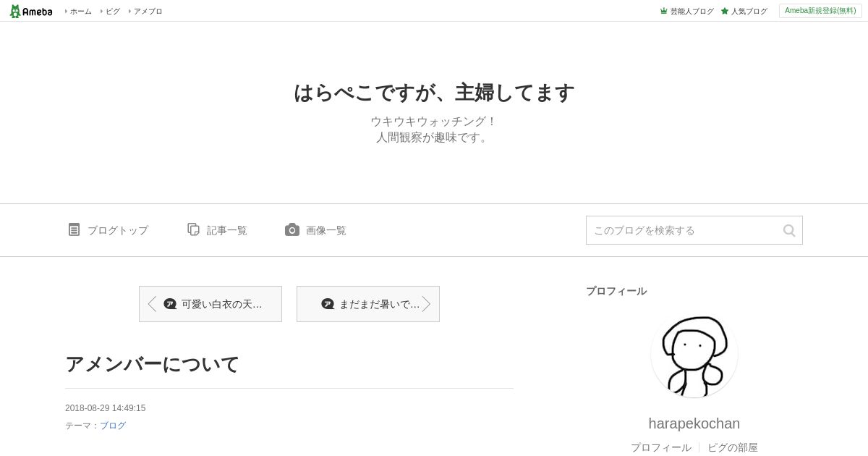Click the Ameba新規登録(無料) button
868x456 pixels.
click(x=820, y=11)
